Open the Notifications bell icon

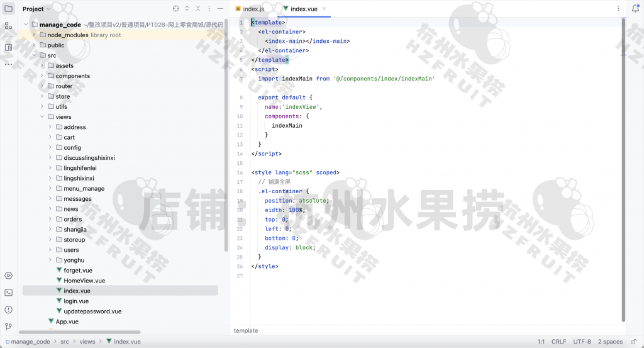pos(635,9)
